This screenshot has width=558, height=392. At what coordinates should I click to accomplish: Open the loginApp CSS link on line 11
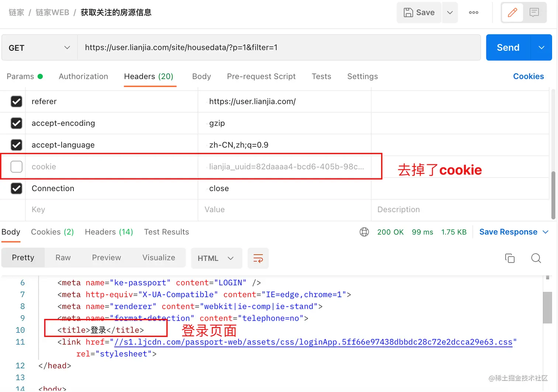coord(313,342)
